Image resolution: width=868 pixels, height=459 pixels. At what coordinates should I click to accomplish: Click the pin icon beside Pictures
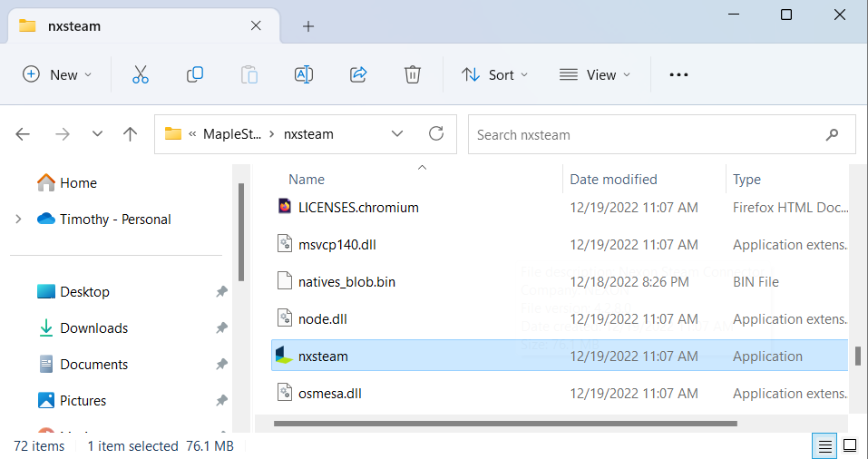221,400
